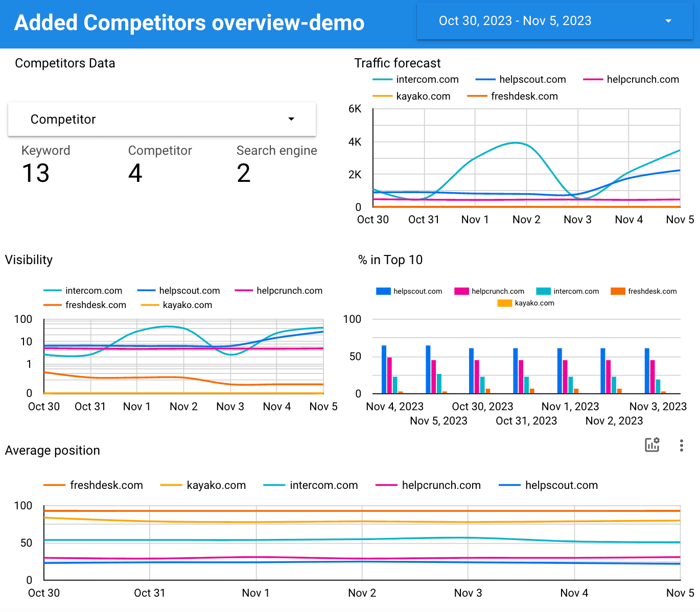Click the helpscout.com blue bar for Oct 30, 2023
700x612 pixels.
[x=472, y=371]
